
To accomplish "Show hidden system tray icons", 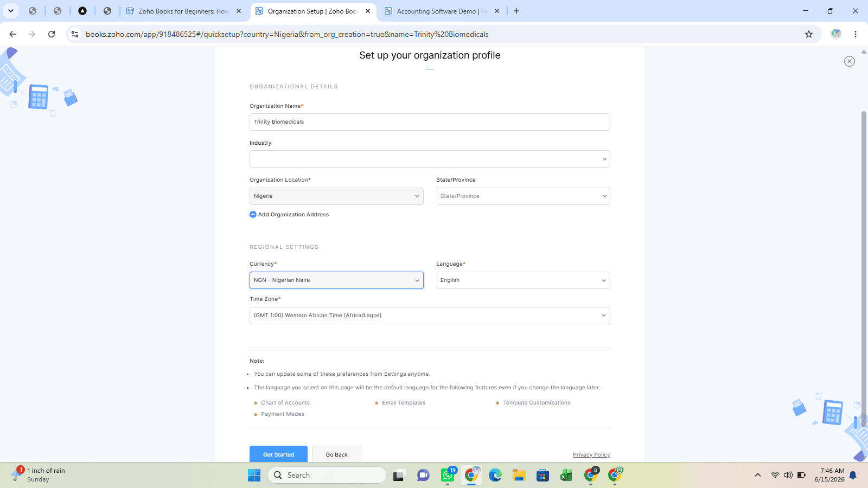I will [x=758, y=475].
